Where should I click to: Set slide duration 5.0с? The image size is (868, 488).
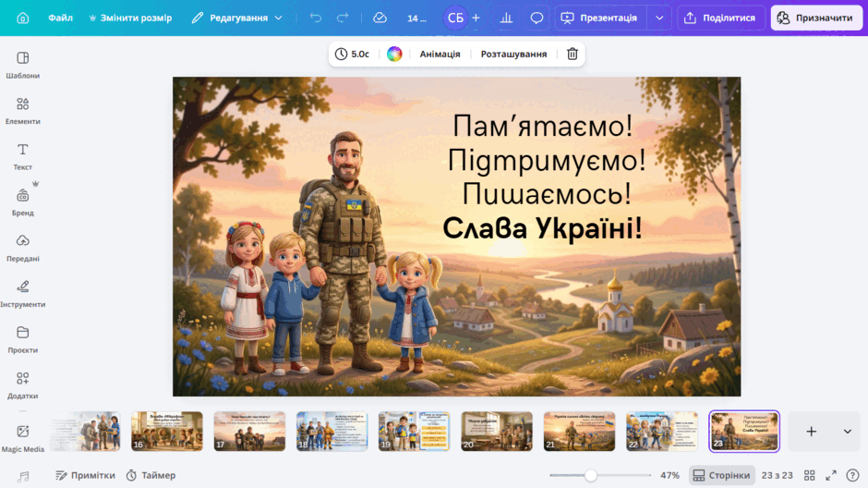tap(353, 54)
